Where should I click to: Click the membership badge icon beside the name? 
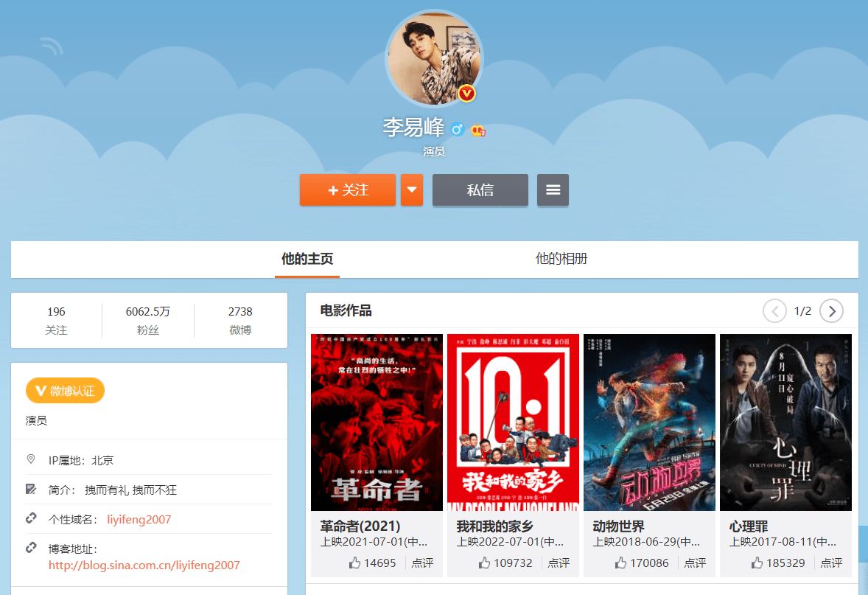(x=477, y=131)
